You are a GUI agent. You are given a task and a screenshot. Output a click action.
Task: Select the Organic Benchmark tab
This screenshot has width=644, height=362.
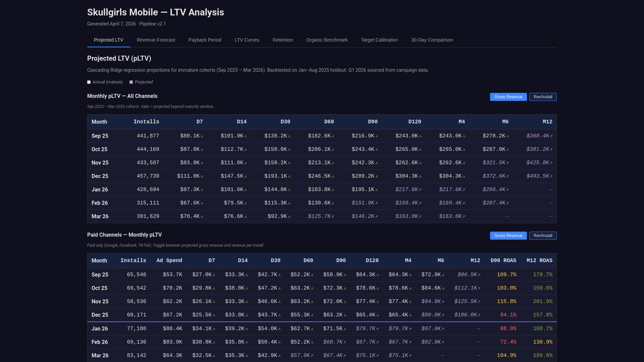point(327,40)
